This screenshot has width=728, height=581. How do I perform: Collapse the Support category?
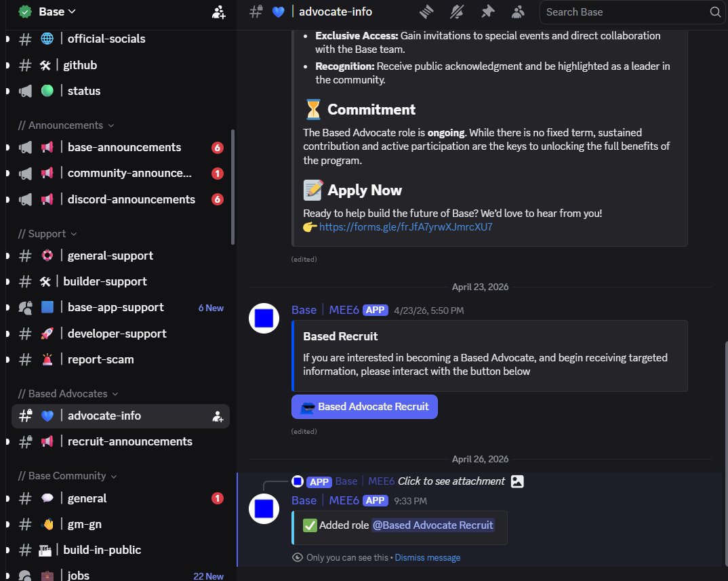pos(47,234)
